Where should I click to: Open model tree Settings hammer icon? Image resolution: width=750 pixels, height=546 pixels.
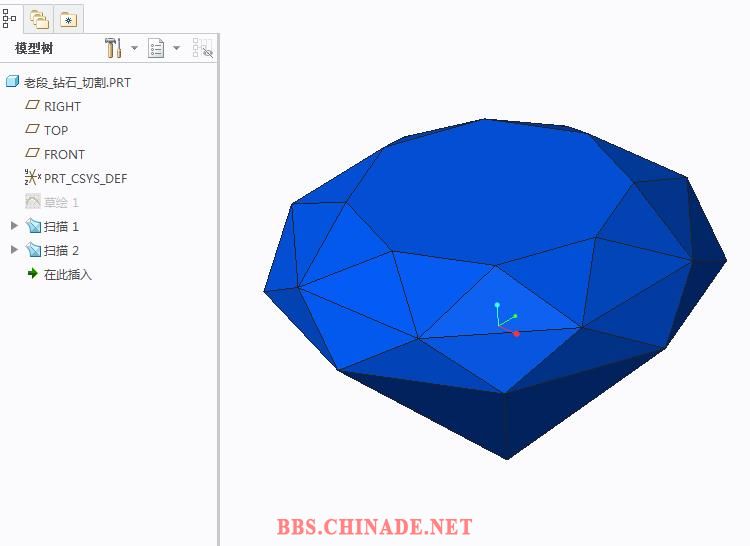tap(113, 48)
